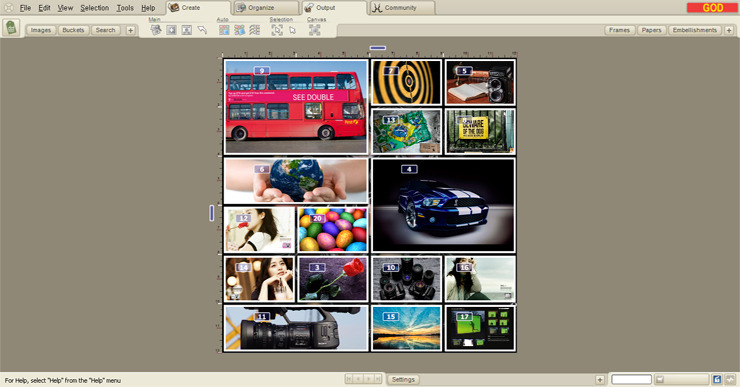Image resolution: width=740 pixels, height=387 pixels.
Task: Select the woman with red flower photo numbered 12
Action: pos(259,230)
